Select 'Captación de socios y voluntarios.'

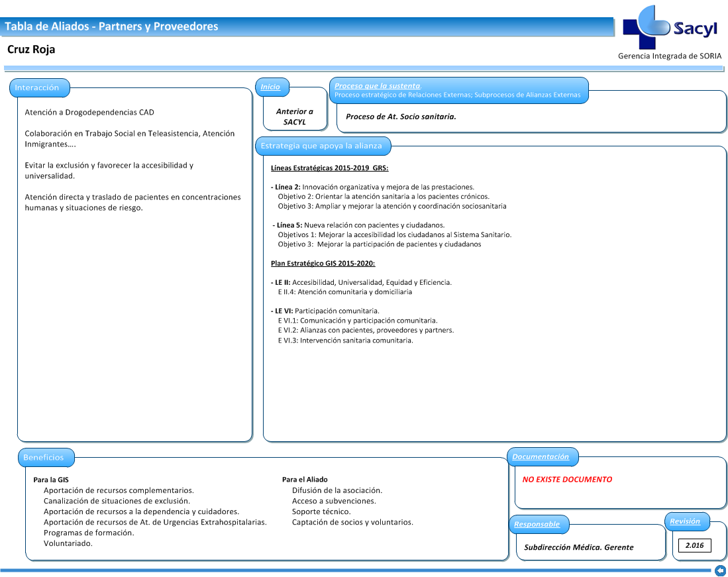tap(352, 523)
